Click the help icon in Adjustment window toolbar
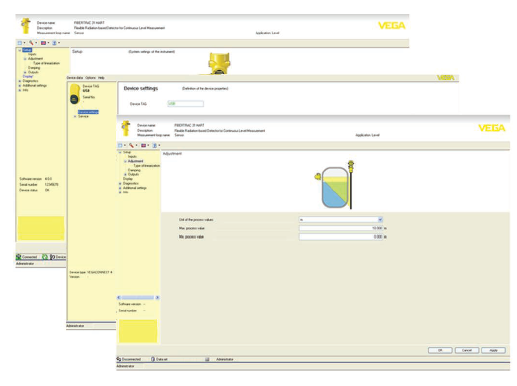 [155, 145]
